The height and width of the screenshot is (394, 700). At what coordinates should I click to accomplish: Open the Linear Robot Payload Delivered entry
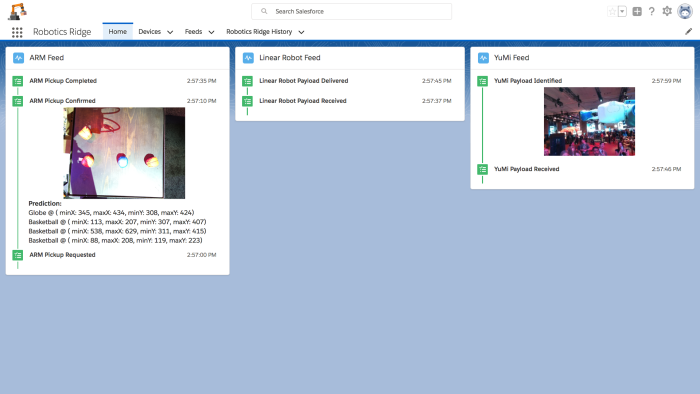304,81
